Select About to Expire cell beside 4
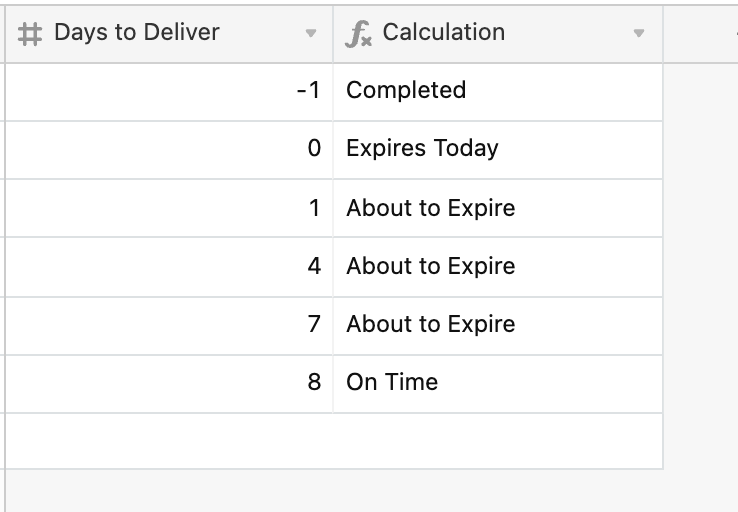The image size is (738, 512). (498, 267)
